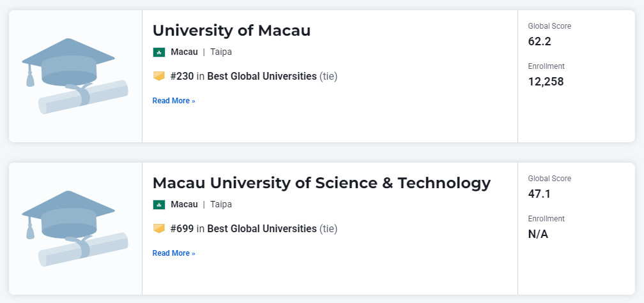Image resolution: width=644 pixels, height=303 pixels.
Task: Click the #230 ranking number
Action: 182,77
